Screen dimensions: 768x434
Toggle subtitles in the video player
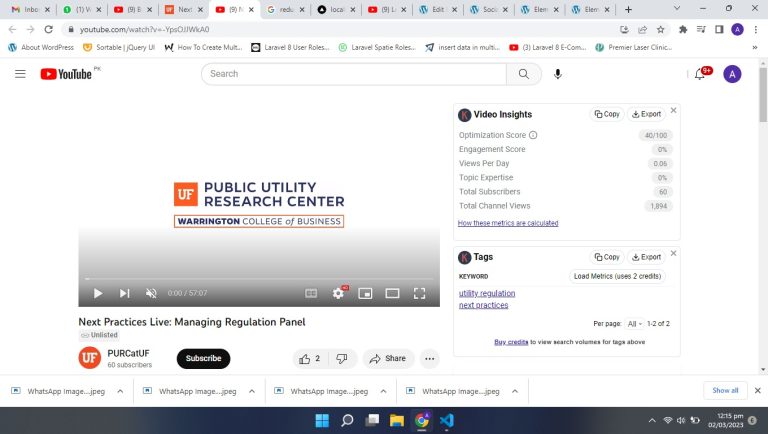(311, 293)
